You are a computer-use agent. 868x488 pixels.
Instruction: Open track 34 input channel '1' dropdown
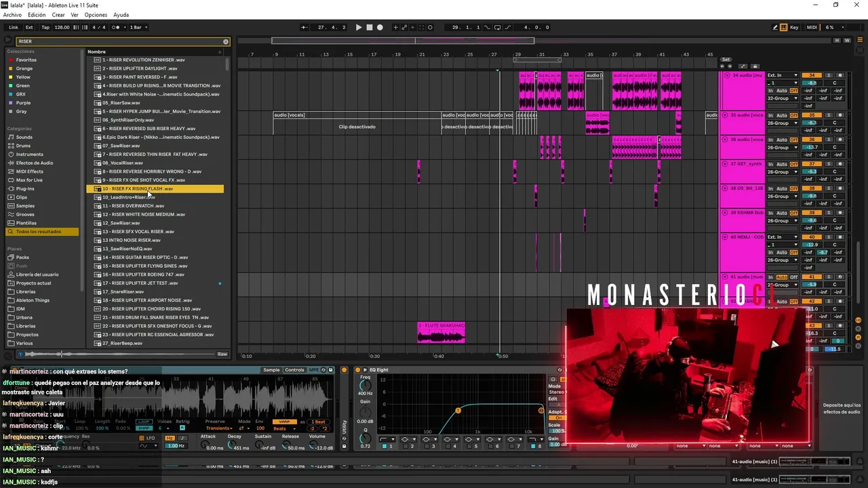click(783, 83)
